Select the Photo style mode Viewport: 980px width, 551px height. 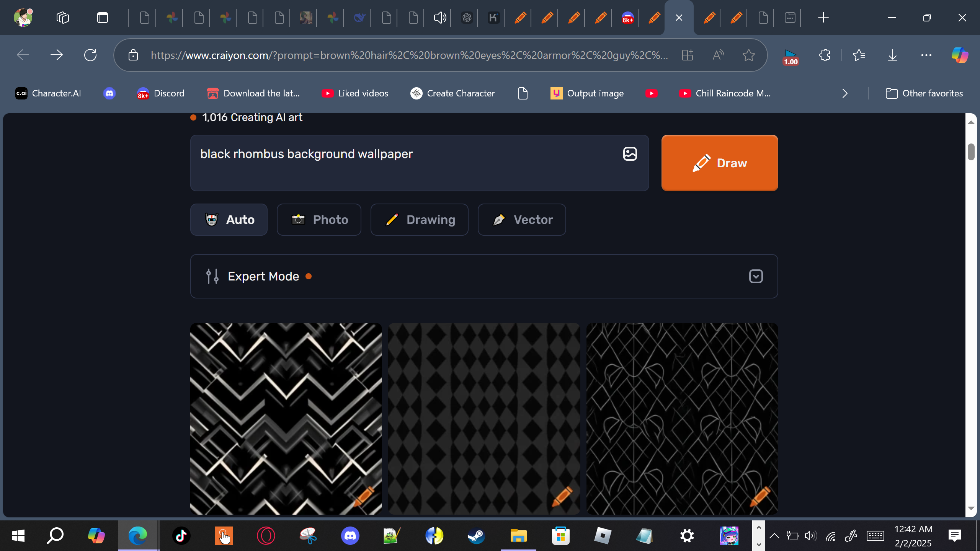pyautogui.click(x=319, y=220)
